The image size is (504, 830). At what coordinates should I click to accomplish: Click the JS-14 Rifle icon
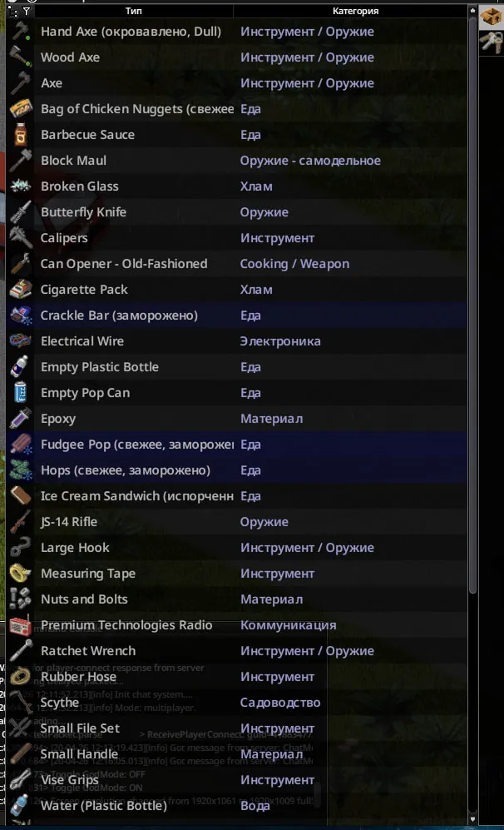click(x=20, y=522)
